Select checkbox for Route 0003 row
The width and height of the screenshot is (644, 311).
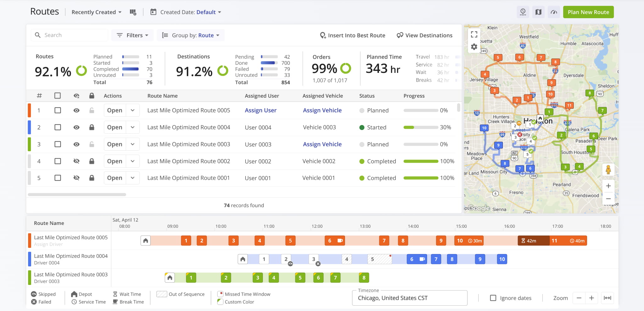58,144
